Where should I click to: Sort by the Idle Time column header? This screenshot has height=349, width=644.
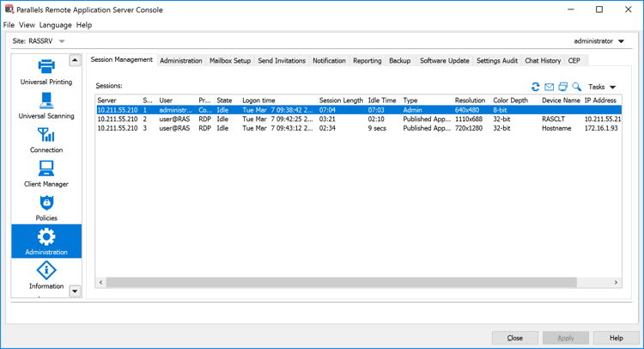[384, 101]
